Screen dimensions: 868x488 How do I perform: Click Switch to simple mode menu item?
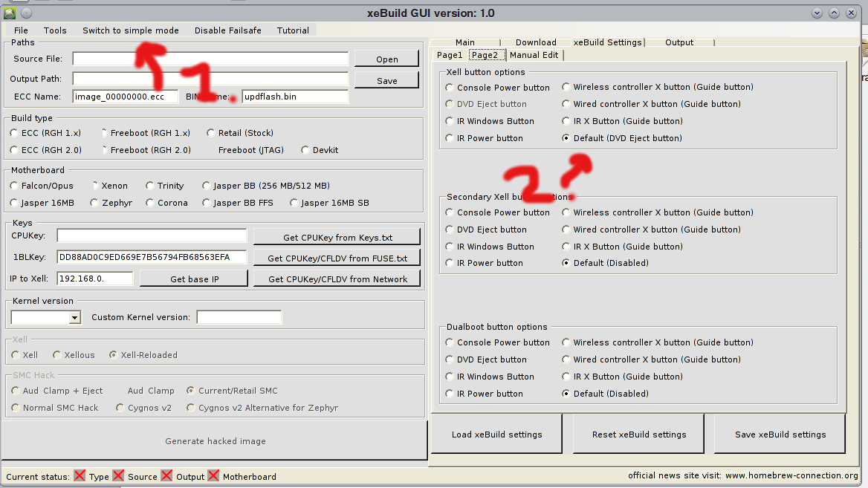tap(130, 30)
